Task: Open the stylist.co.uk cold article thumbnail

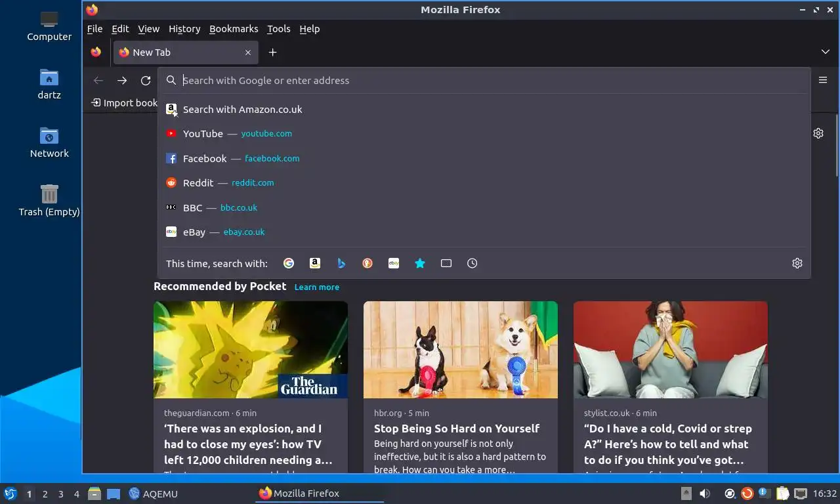Action: (671, 350)
